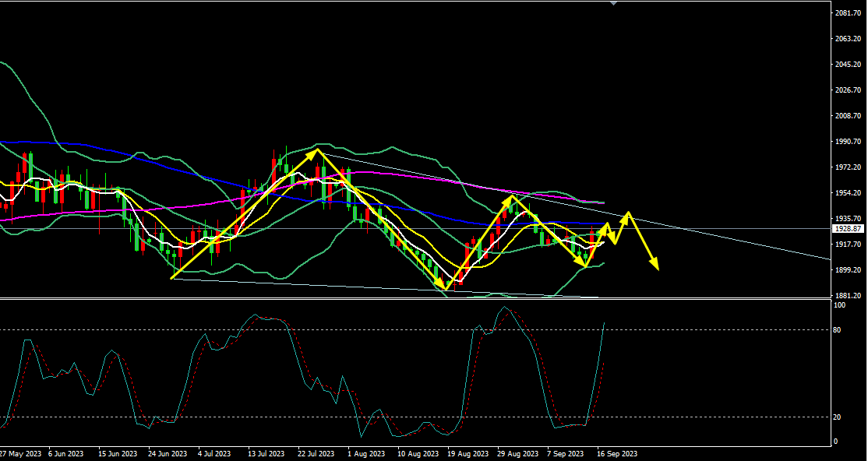Click the oscillator level label 20
Screen dimensions: 868x461
(838, 417)
